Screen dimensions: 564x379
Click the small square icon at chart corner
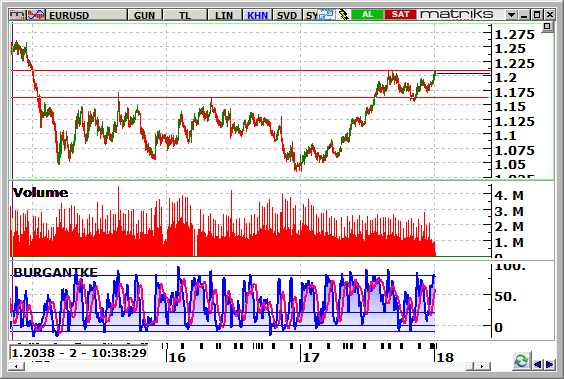tap(547, 26)
